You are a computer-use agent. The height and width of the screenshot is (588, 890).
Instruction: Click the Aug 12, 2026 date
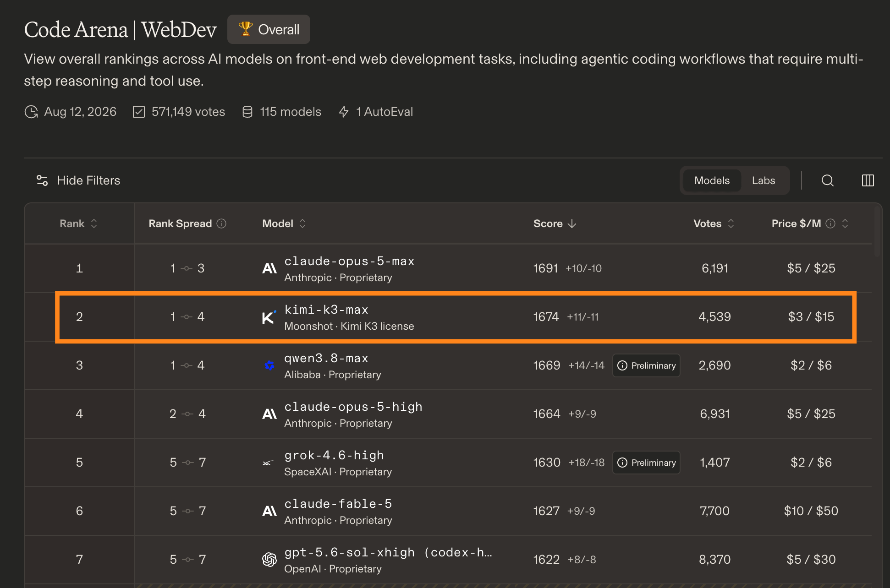click(80, 112)
